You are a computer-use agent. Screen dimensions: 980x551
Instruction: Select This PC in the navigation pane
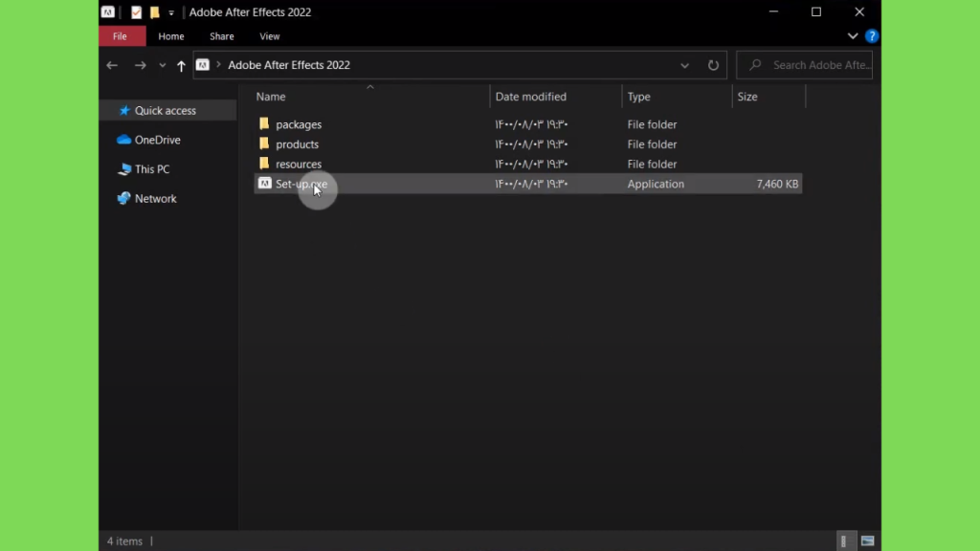[152, 169]
